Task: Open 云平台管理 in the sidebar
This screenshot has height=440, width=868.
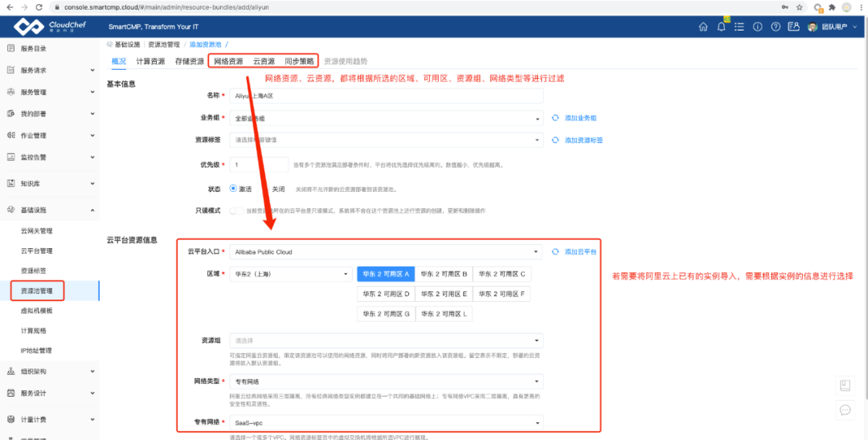Action: pos(36,251)
